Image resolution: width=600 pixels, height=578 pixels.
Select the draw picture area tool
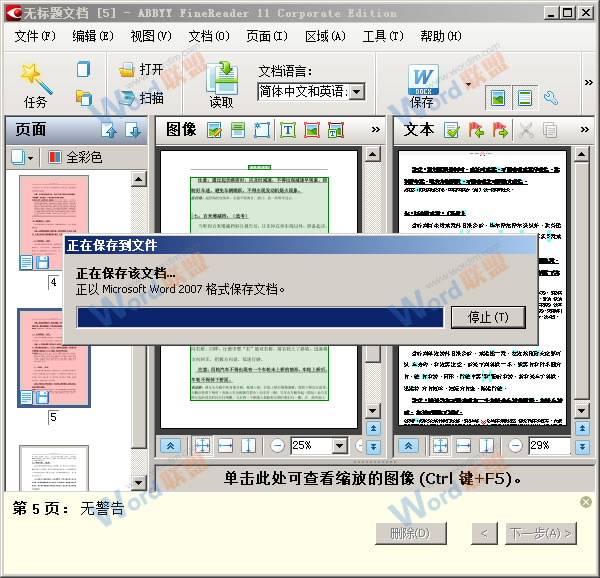(312, 130)
